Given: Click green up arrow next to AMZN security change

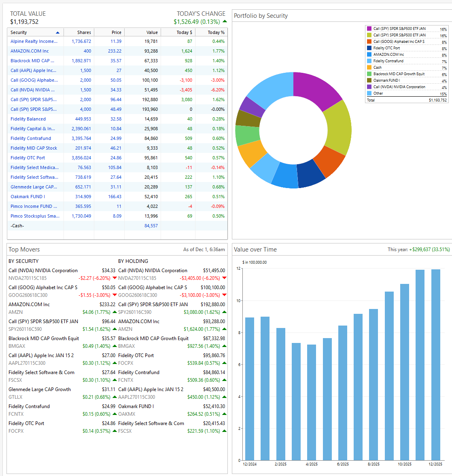Looking at the screenshot, I should point(115,312).
